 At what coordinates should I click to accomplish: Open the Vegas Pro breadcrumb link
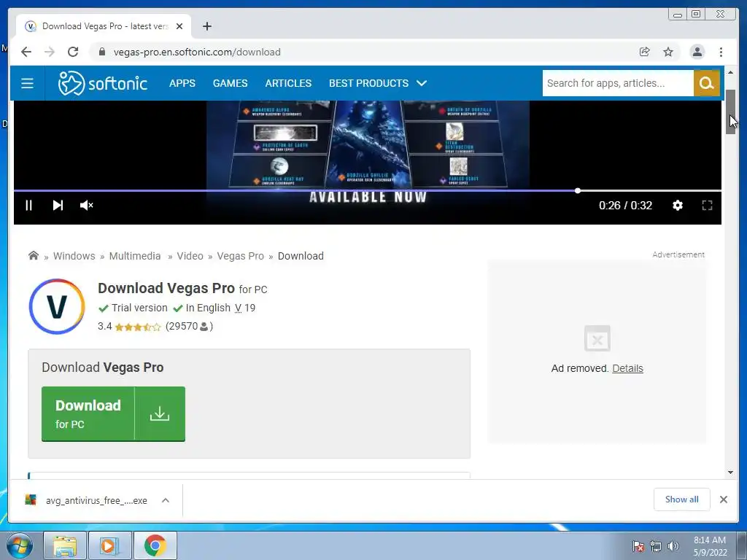click(x=241, y=256)
